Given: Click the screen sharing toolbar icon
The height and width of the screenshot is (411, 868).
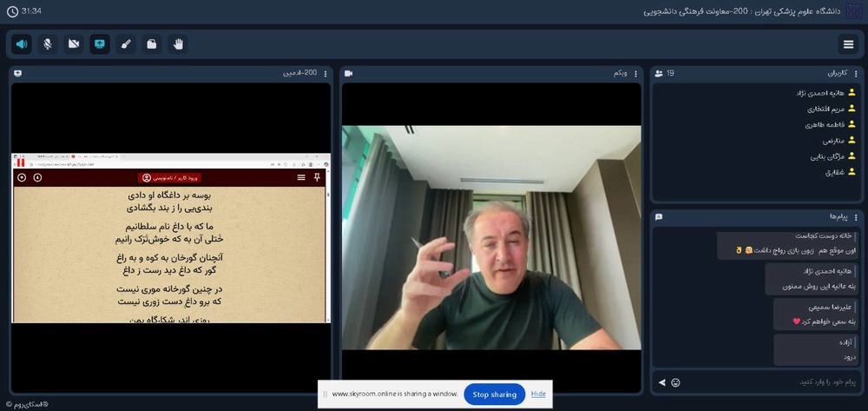Looking at the screenshot, I should (100, 43).
